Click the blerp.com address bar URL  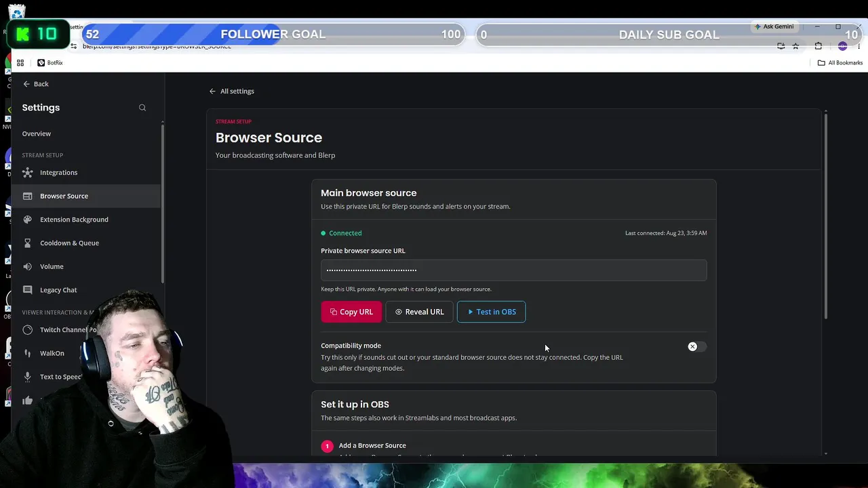[x=157, y=46]
